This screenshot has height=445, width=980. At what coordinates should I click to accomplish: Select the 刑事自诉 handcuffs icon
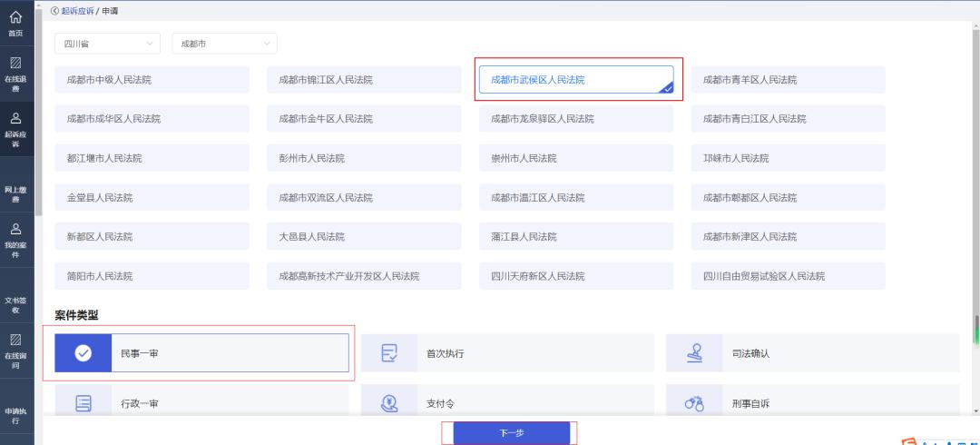(x=694, y=404)
